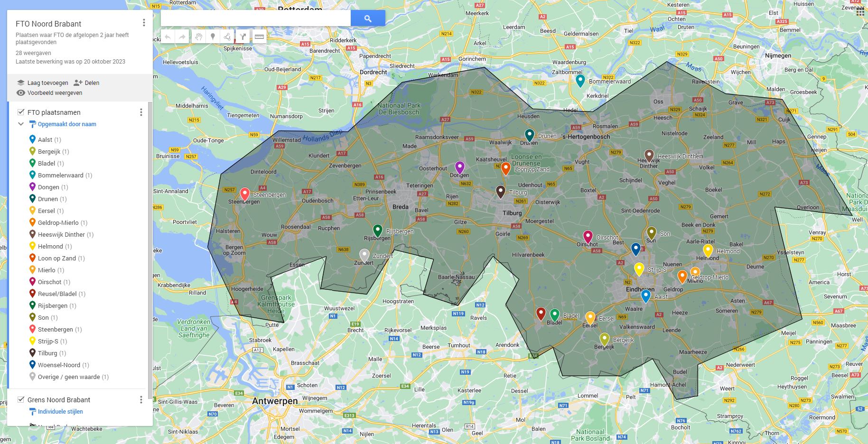Select the hand pan tool
Screen dimensions: 868x444
(198, 37)
